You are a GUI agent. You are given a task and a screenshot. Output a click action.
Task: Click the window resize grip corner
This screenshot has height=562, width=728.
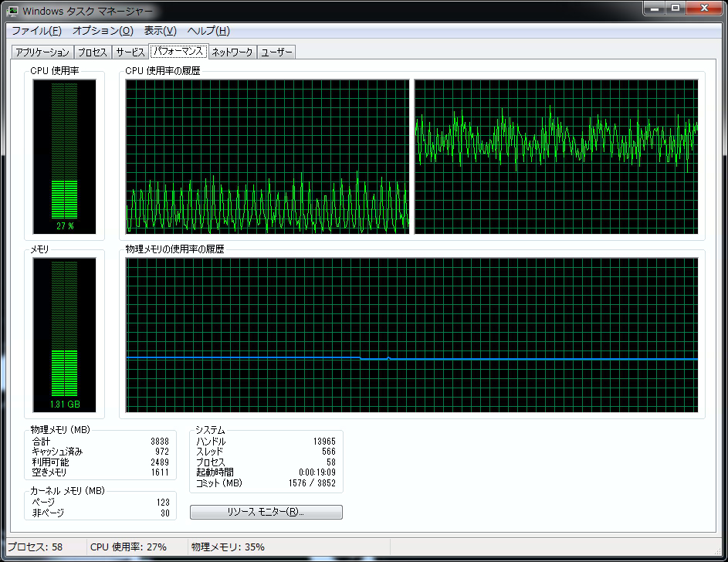point(718,550)
